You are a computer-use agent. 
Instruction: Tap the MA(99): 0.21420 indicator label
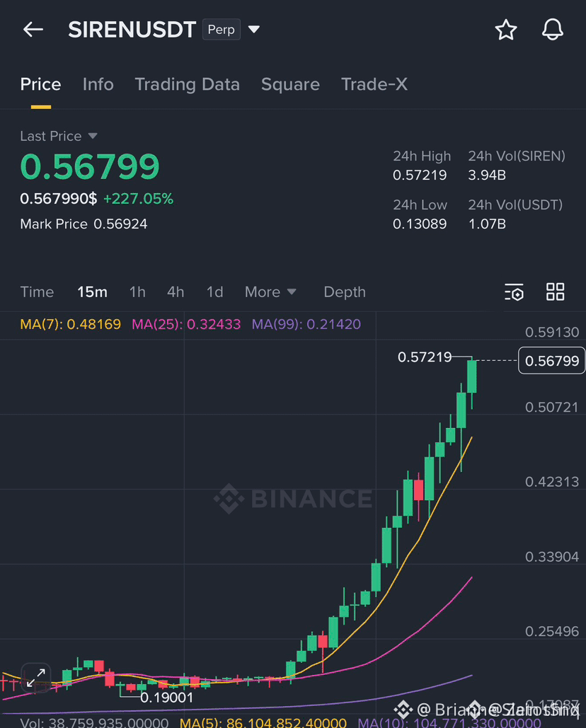point(306,324)
